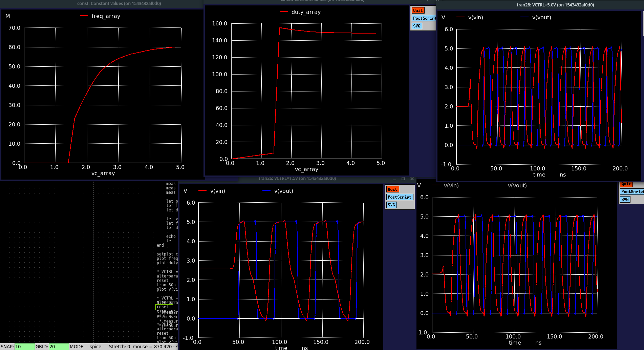The width and height of the screenshot is (644, 350).
Task: Click PostScript in the bottom-right plot window
Action: [632, 192]
